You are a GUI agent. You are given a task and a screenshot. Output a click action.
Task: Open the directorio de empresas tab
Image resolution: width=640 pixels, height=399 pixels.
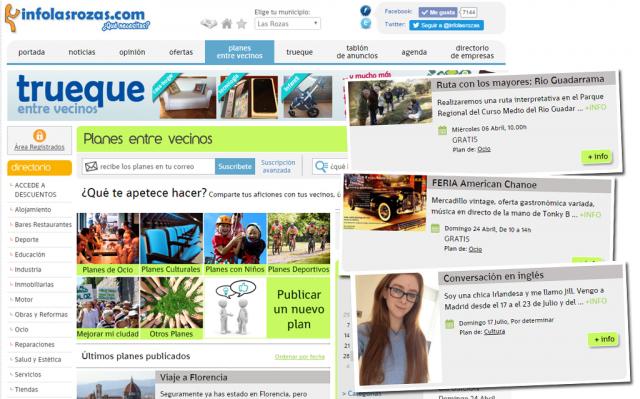tap(472, 52)
